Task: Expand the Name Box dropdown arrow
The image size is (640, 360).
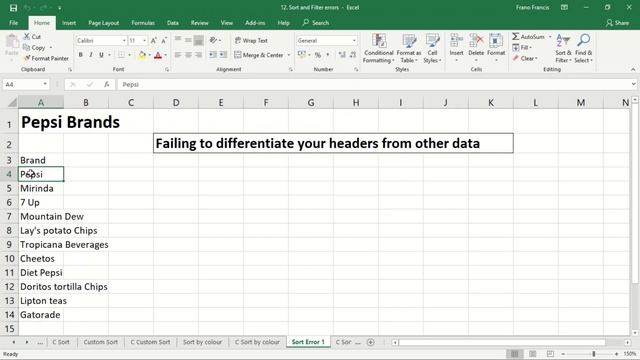Action: click(x=45, y=84)
